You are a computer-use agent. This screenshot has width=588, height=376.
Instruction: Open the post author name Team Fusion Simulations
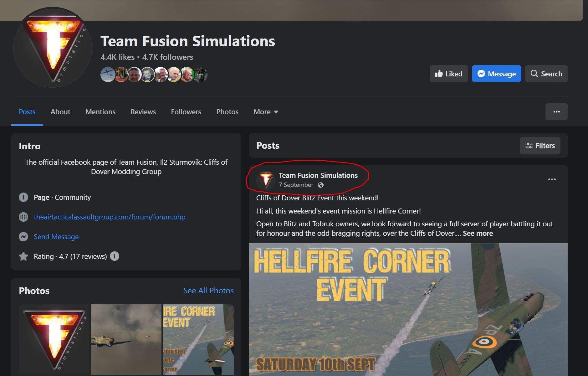(x=318, y=175)
